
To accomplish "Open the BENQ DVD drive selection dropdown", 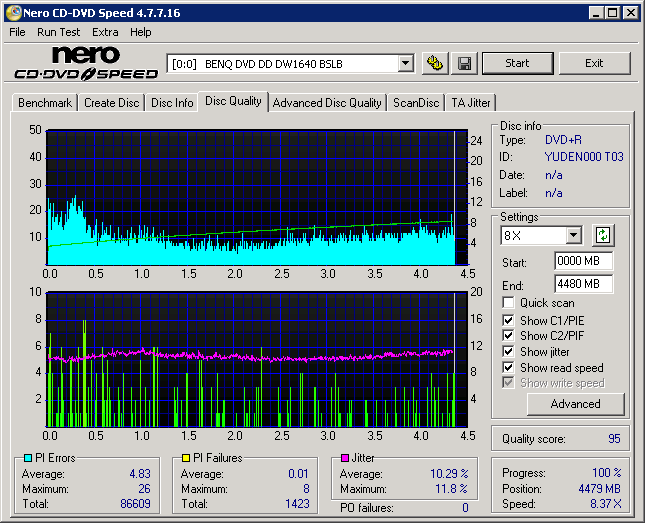I will click(x=405, y=63).
